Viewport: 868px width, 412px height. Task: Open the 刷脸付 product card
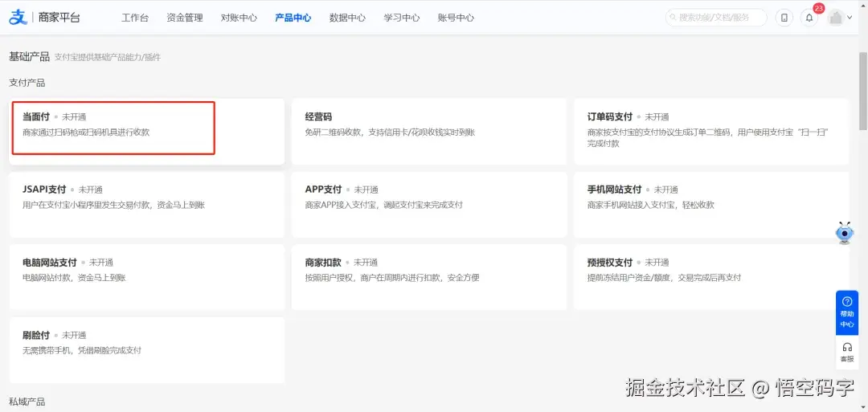click(147, 350)
